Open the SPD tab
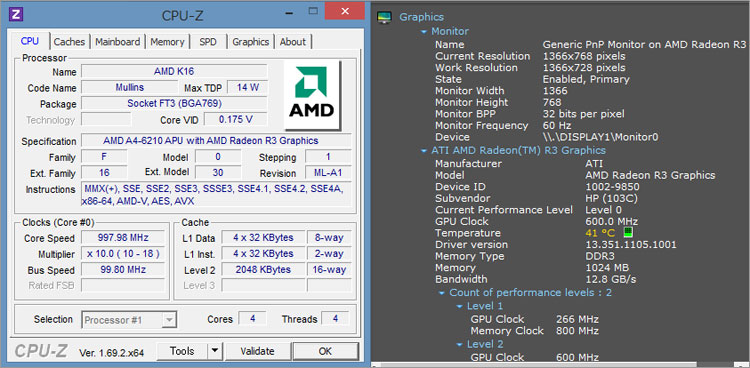 tap(208, 42)
